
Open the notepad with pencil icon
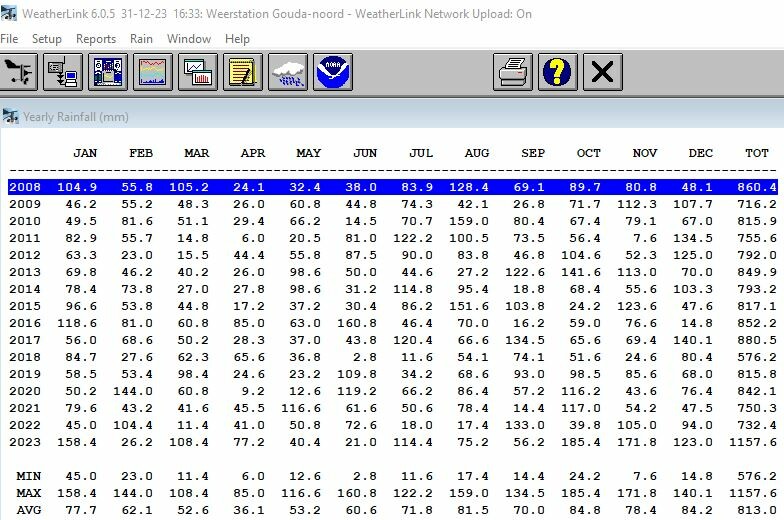pos(242,72)
